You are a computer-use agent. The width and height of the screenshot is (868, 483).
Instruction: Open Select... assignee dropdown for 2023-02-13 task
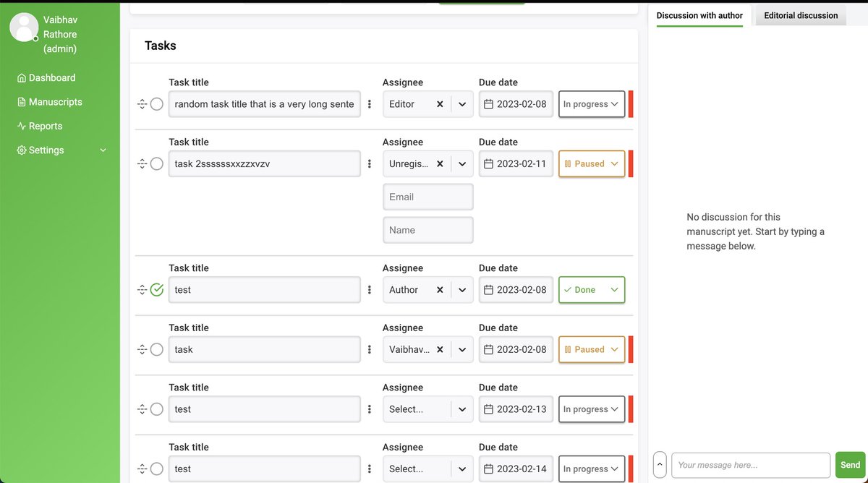click(x=428, y=409)
